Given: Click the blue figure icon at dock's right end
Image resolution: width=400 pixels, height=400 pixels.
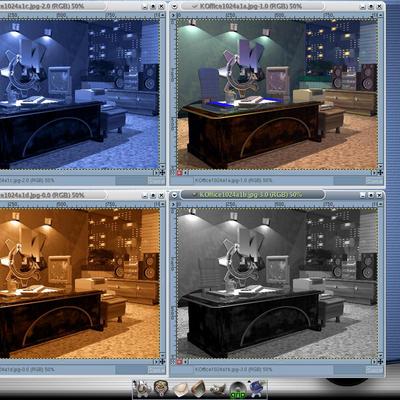Looking at the screenshot, I should pos(257,389).
